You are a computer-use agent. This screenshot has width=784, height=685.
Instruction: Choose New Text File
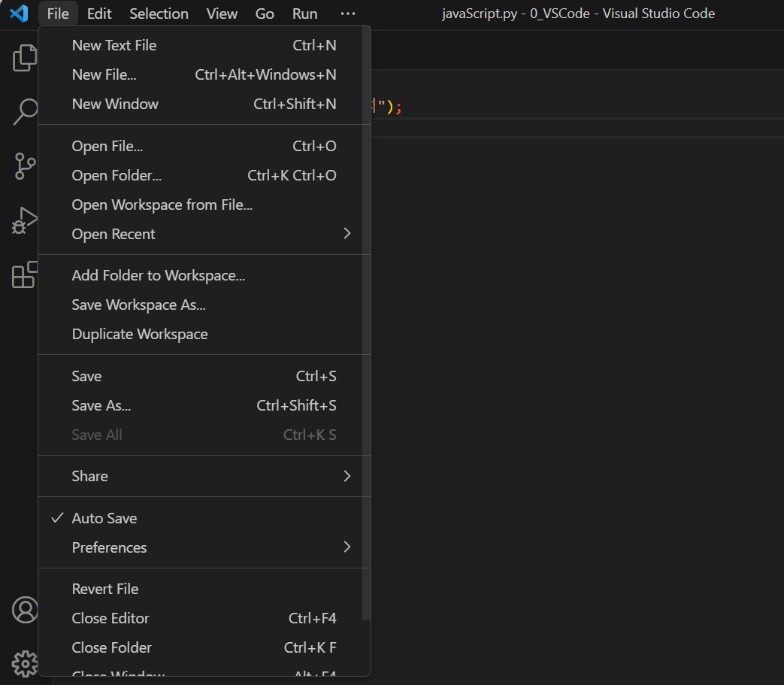coord(204,46)
